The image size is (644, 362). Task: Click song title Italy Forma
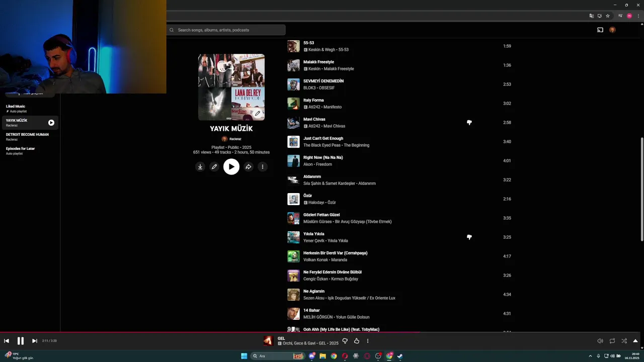click(x=313, y=100)
